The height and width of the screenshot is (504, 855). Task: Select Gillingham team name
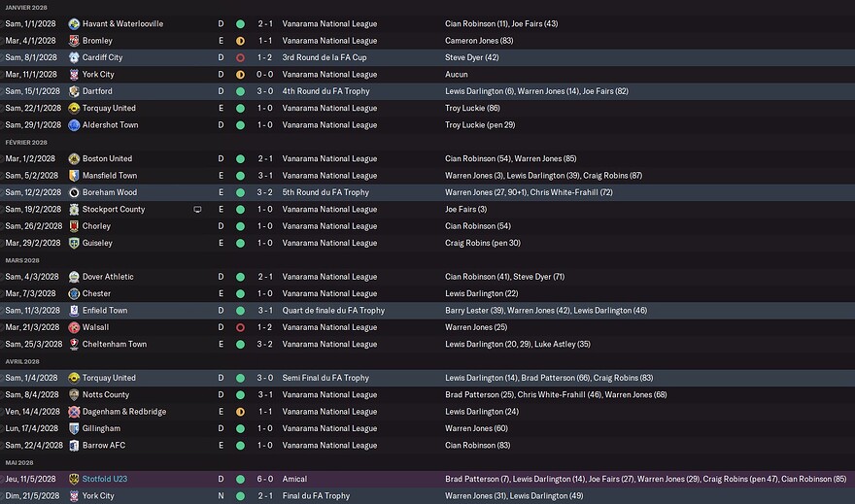pos(101,429)
